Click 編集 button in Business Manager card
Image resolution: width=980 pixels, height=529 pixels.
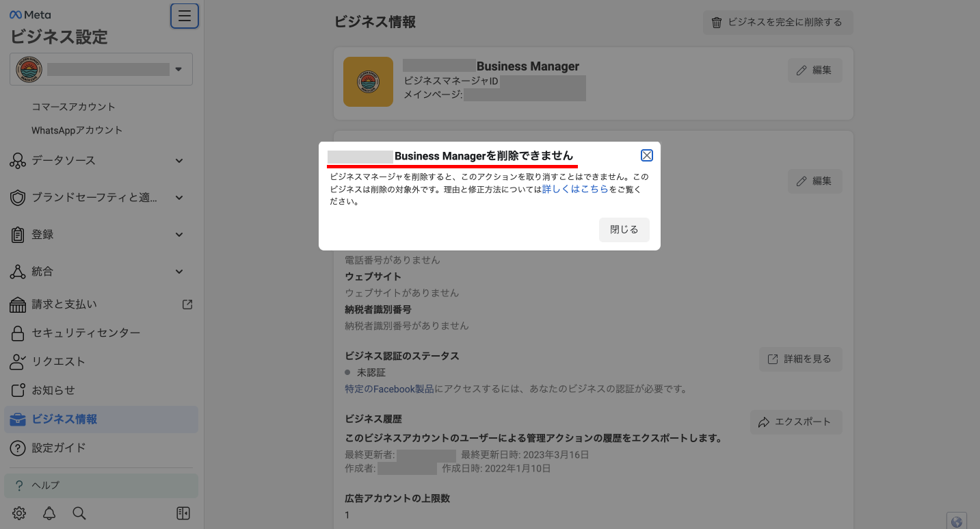click(x=815, y=70)
